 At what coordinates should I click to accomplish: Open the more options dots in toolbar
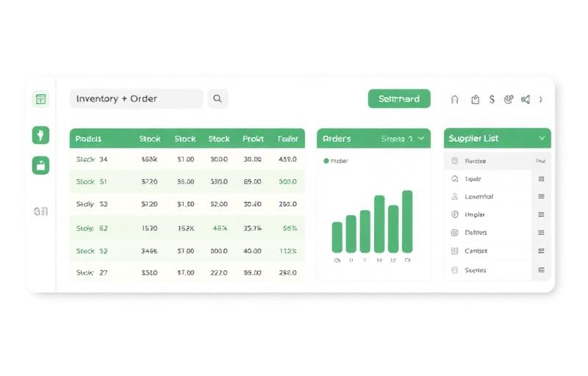click(x=540, y=99)
